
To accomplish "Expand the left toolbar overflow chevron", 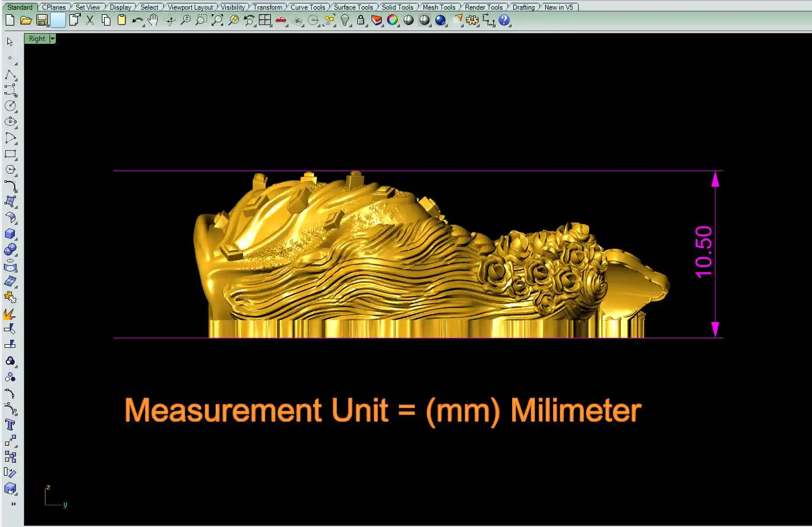I will click(13, 504).
